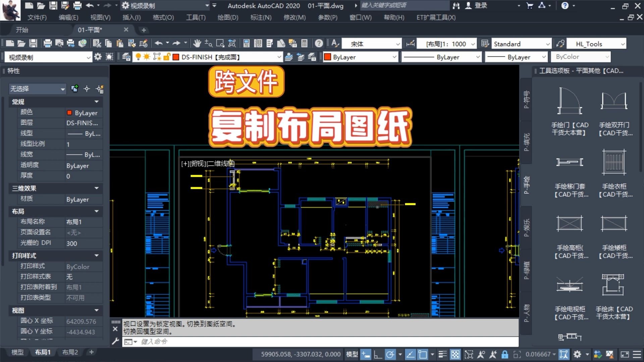Open the DS-FINISH layer dropdown
Screen dimensions: 644x362
coord(279,57)
